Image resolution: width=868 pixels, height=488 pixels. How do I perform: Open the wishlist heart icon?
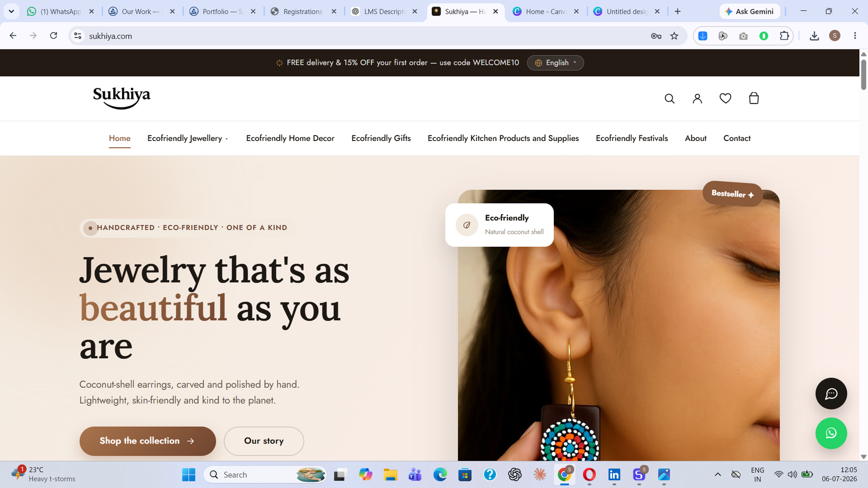pyautogui.click(x=725, y=98)
